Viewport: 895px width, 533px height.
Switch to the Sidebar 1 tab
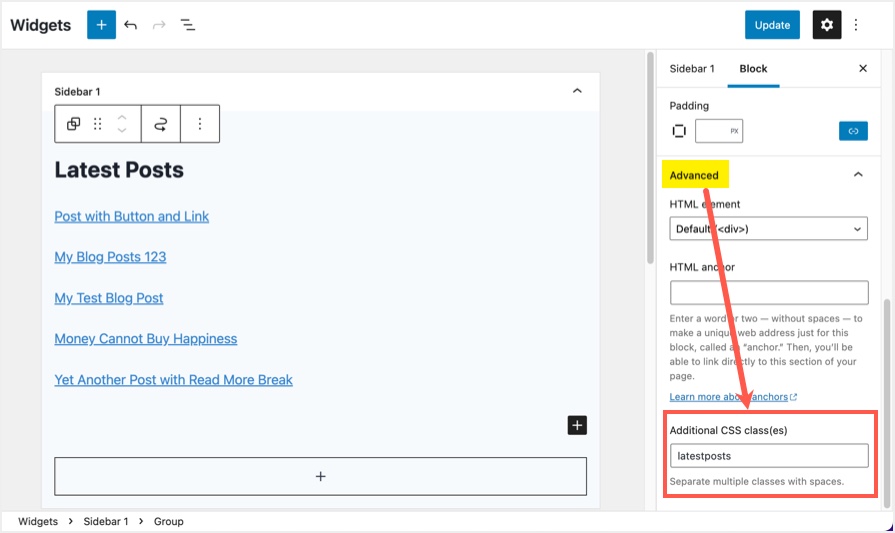pos(692,68)
